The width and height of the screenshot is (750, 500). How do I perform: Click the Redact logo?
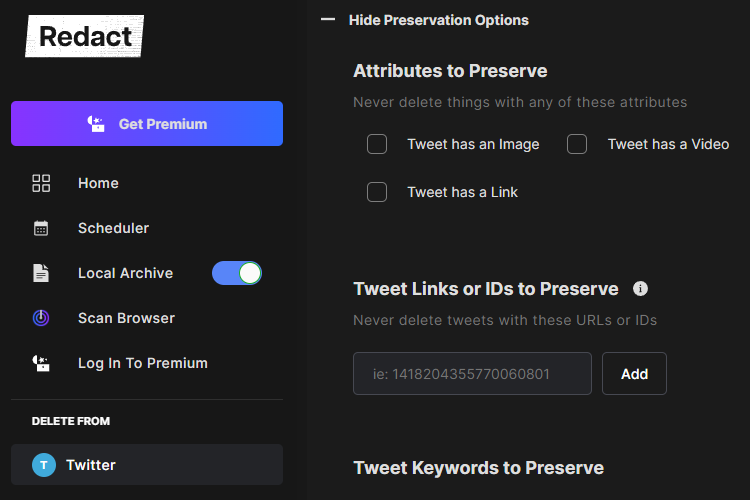(x=85, y=36)
